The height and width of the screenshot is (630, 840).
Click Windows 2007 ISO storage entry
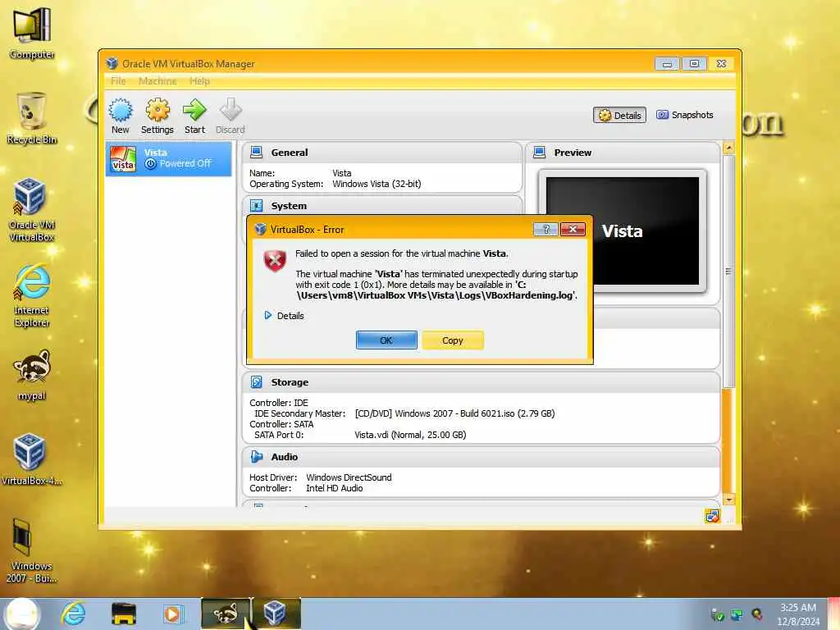(x=454, y=413)
